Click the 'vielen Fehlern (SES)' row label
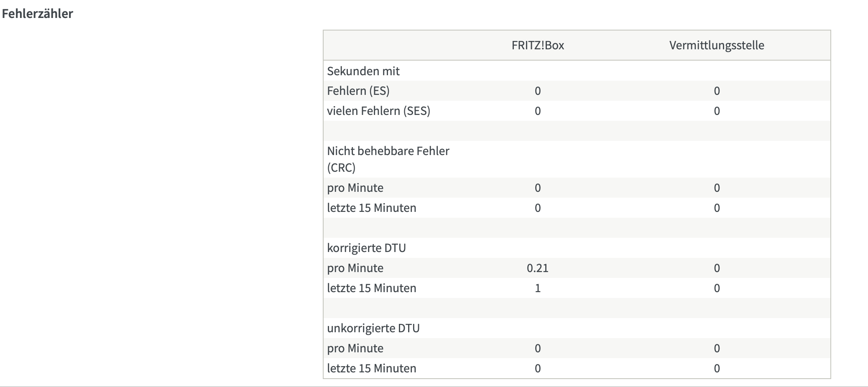Screen dimensions: 868x387 pyautogui.click(x=379, y=111)
